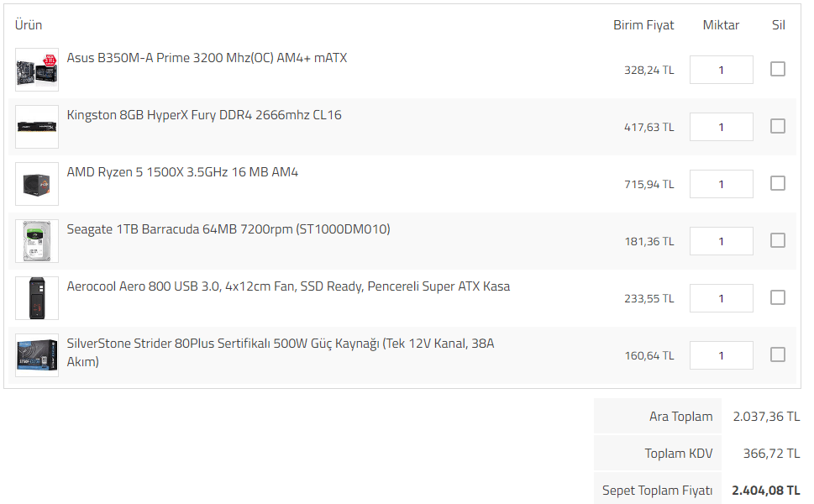
Task: Open the AMD Ryzen 5 product image
Action: [x=37, y=184]
